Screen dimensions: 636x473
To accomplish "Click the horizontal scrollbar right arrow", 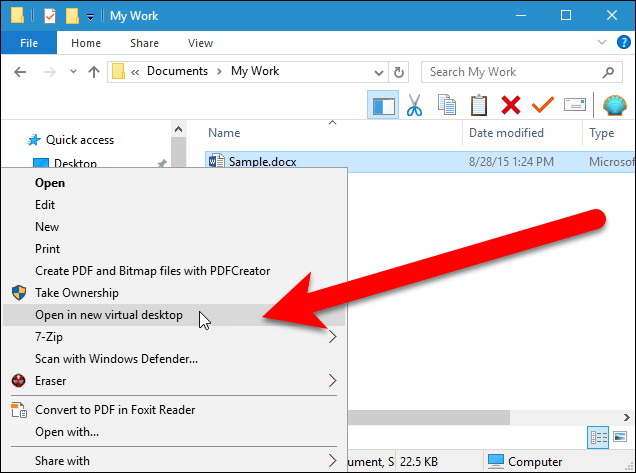I will tap(627, 417).
